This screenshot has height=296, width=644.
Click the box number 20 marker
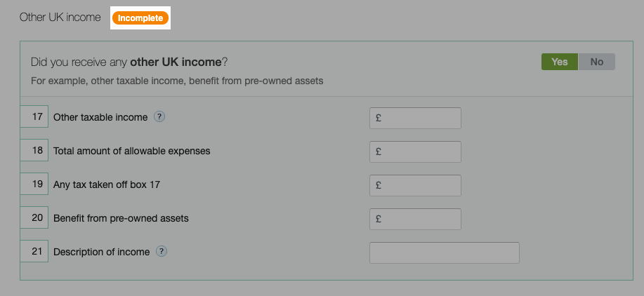tap(34, 217)
